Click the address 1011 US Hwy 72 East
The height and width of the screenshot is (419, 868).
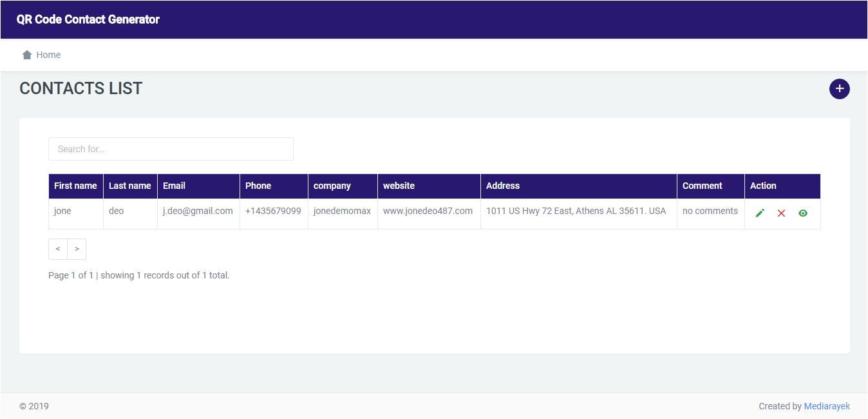576,211
